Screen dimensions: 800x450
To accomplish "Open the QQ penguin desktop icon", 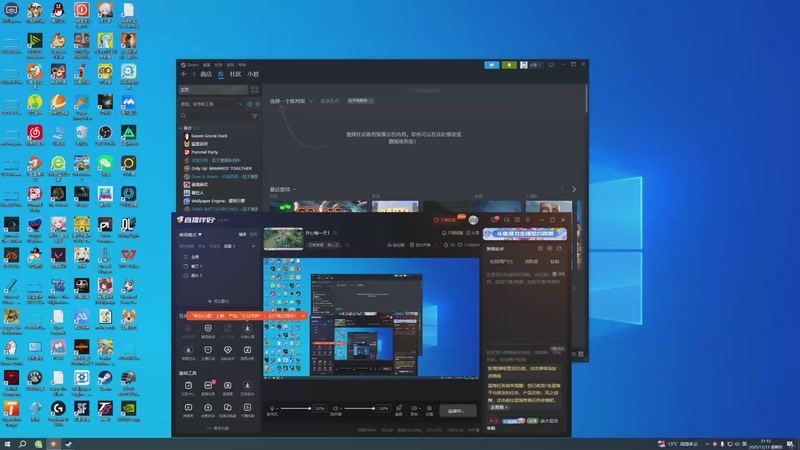I will tap(59, 12).
